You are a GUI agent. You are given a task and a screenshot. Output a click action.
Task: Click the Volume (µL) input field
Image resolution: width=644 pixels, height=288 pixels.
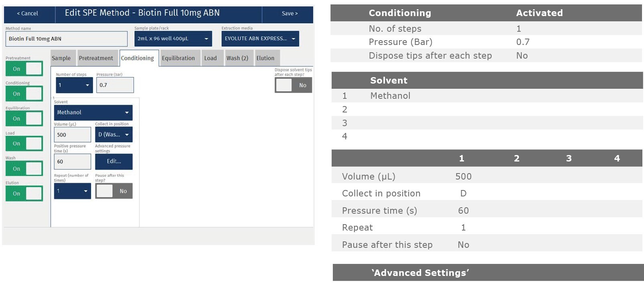72,135
